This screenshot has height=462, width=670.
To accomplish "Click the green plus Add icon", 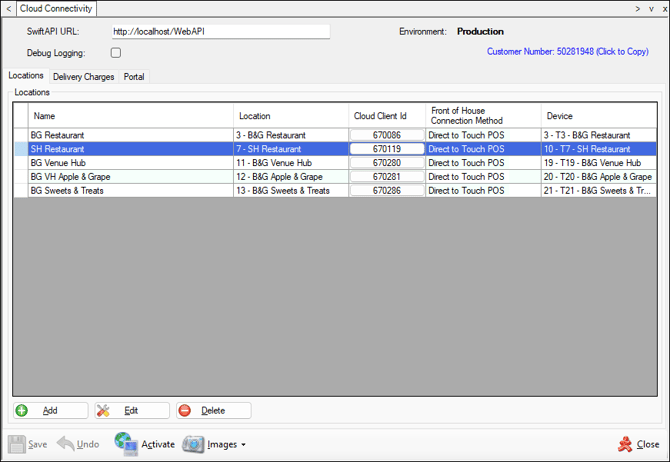I will pos(21,411).
